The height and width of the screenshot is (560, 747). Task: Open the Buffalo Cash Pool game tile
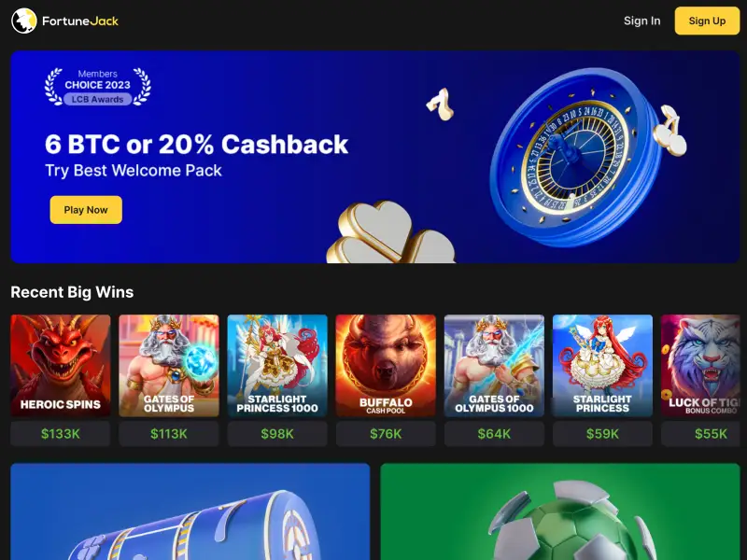coord(386,366)
